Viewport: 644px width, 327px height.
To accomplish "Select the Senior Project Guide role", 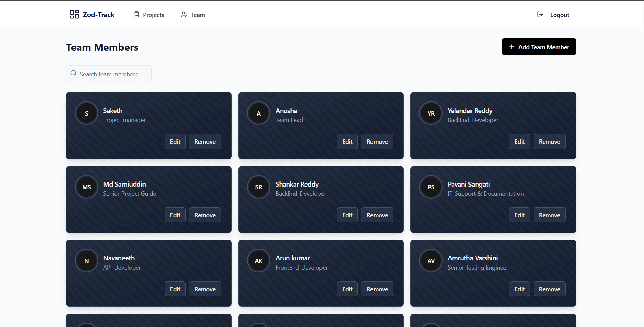I will 130,194.
